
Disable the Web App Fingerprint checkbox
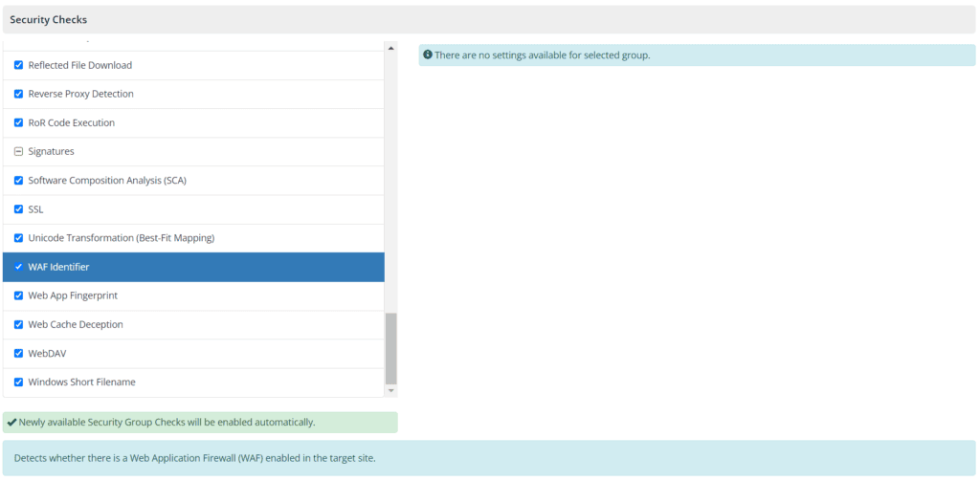pos(18,295)
